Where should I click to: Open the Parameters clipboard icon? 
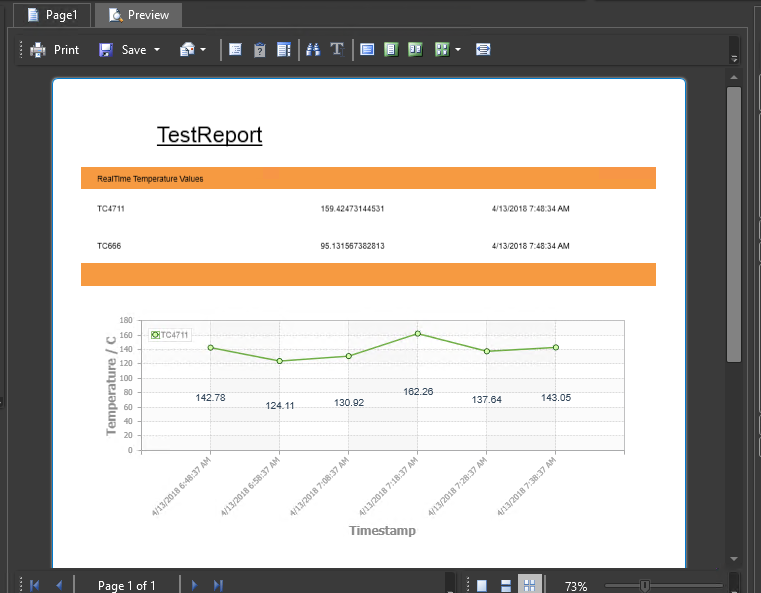[x=260, y=49]
